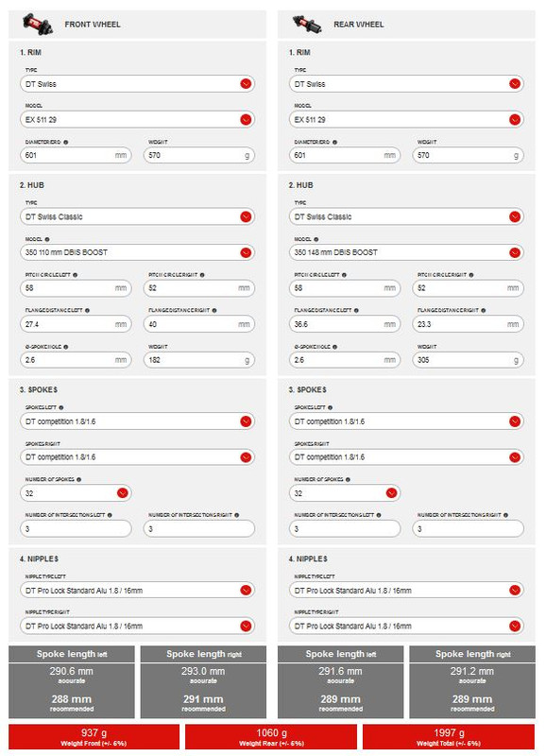Viewport: 546px width, 756px height.
Task: Show rear hub Model info tooltip icon
Action: pos(316,239)
